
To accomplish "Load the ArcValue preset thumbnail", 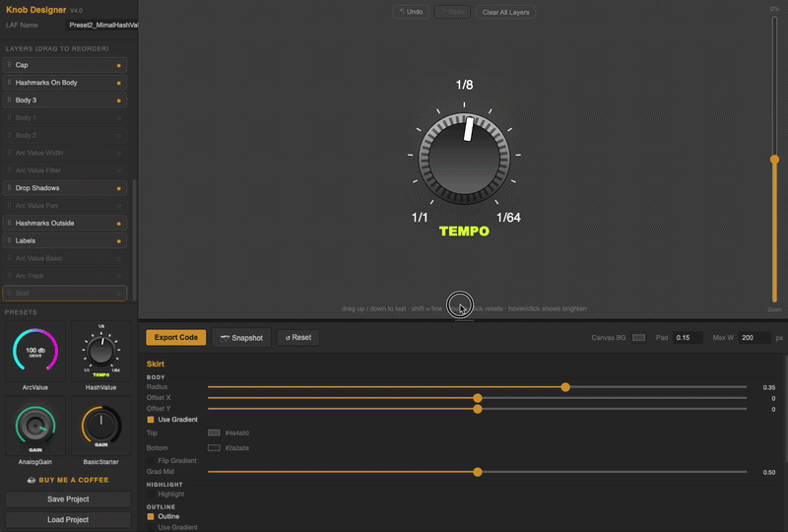I will point(35,351).
